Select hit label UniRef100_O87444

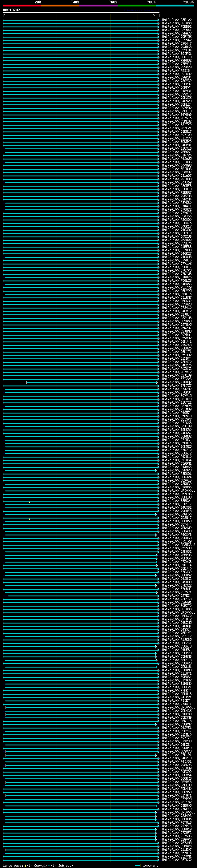pos(176,525)
